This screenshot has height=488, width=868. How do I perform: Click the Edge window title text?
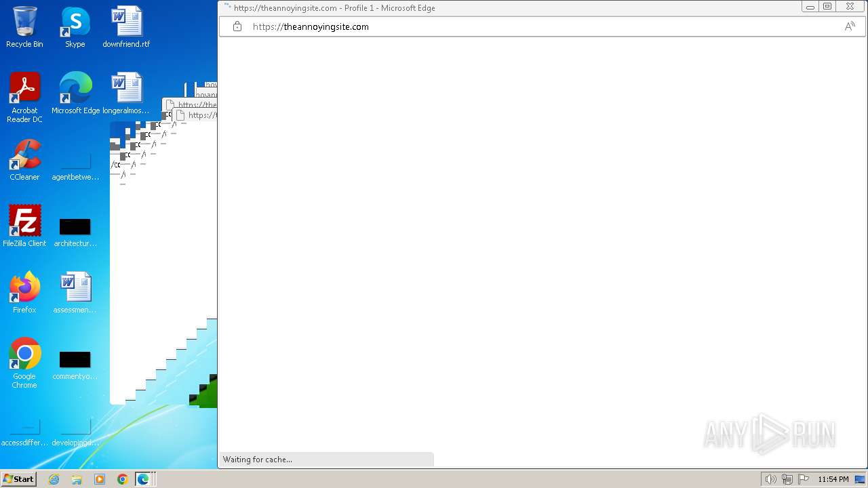pyautogui.click(x=334, y=8)
